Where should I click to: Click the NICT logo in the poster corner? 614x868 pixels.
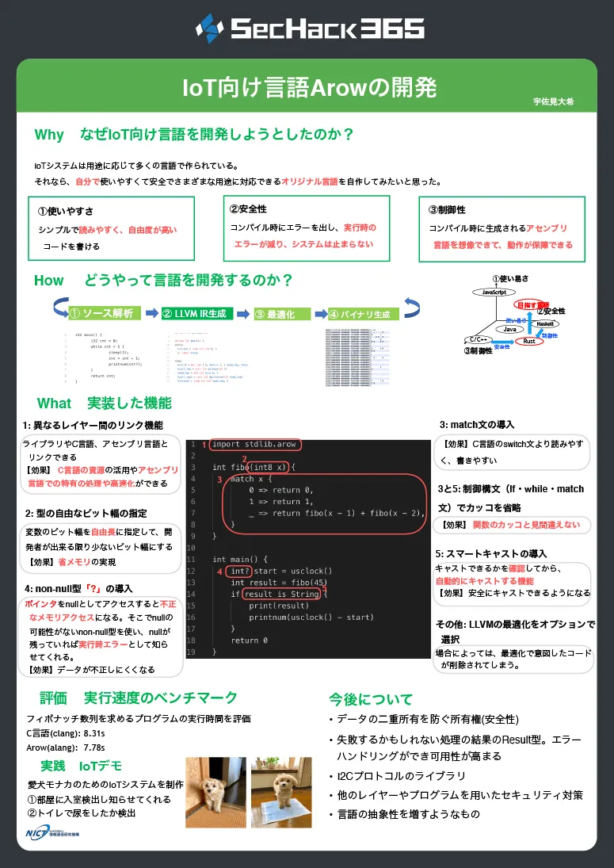(x=52, y=832)
